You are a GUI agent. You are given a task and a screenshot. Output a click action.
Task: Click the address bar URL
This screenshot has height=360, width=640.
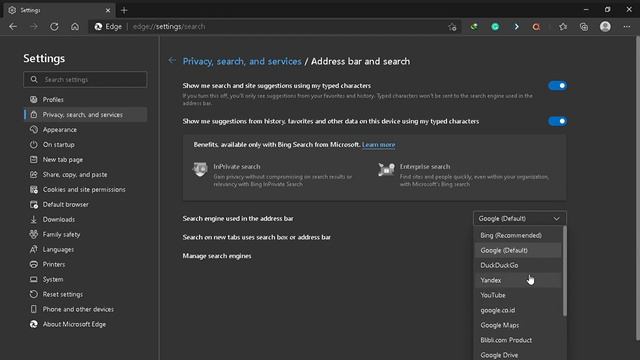[x=169, y=27]
